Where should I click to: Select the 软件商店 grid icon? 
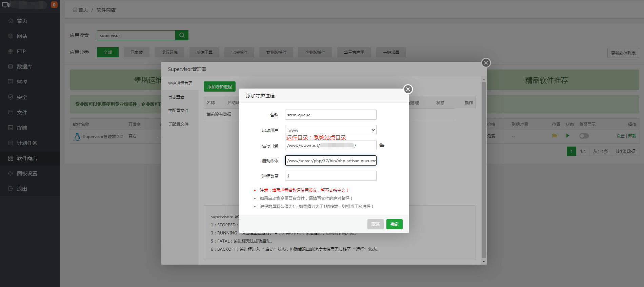pos(11,158)
